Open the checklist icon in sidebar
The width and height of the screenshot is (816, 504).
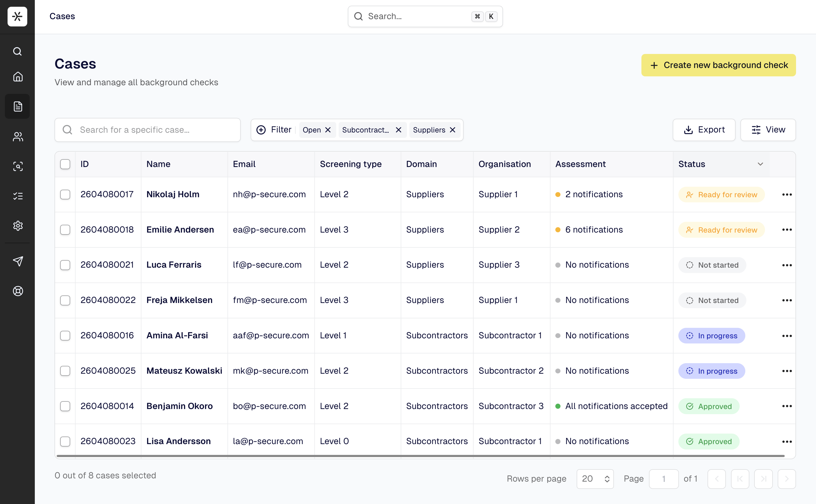coord(18,196)
